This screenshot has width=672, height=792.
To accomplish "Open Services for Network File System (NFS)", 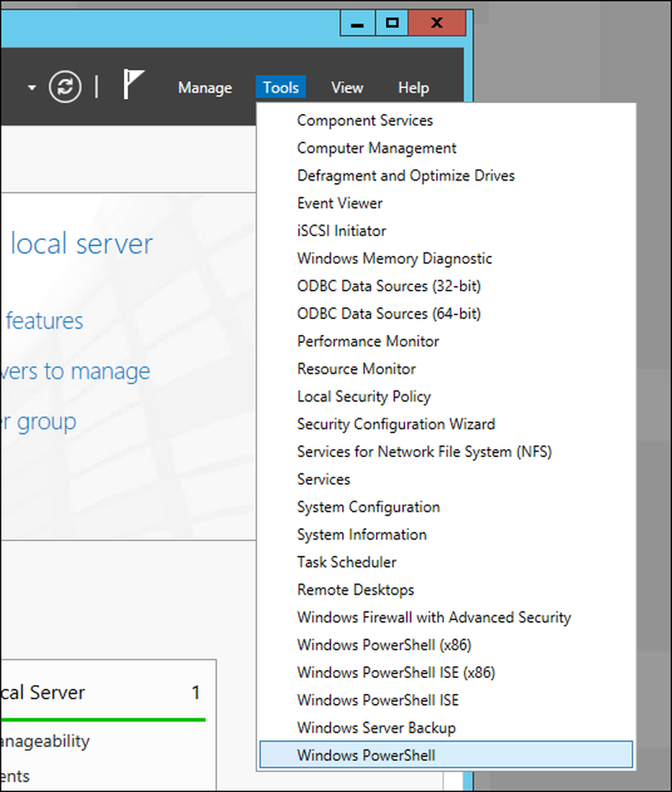I will pyautogui.click(x=446, y=451).
